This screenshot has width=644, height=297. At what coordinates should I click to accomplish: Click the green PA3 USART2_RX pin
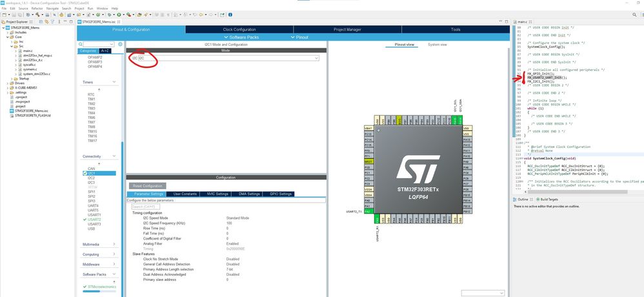pyautogui.click(x=377, y=218)
